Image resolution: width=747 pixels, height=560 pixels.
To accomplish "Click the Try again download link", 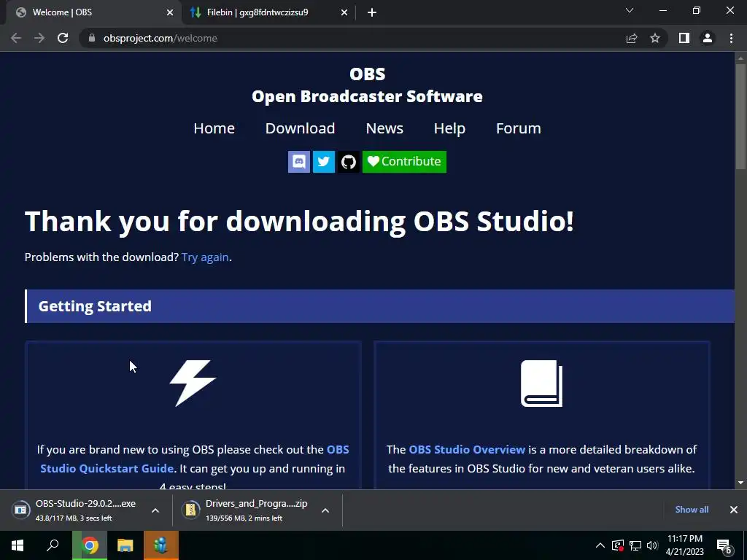I will [205, 257].
